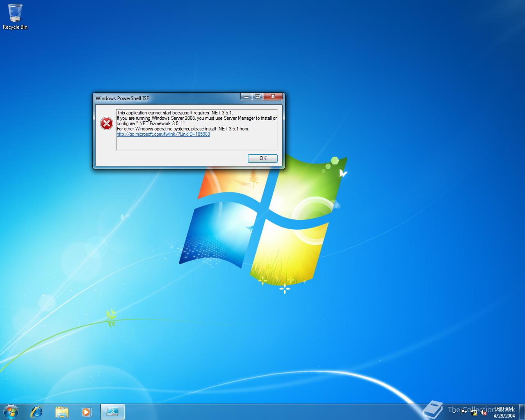Close the Windows PowerShell ISE dialog

point(272,97)
